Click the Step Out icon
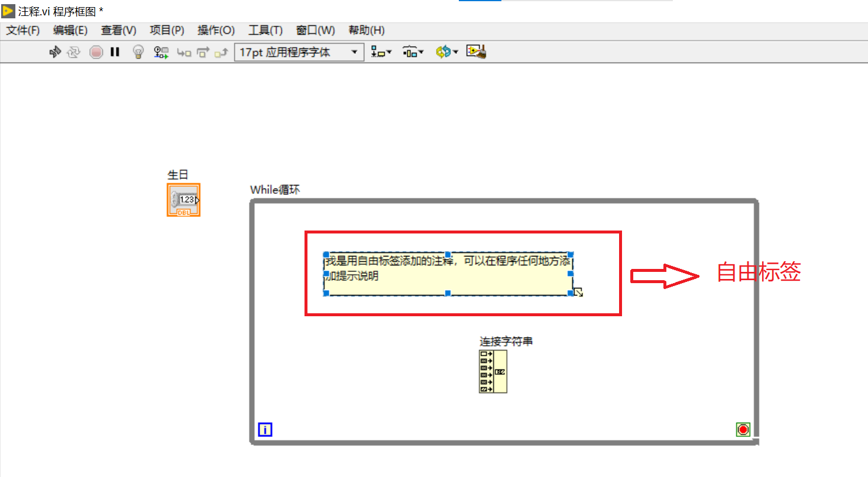Viewport: 868px width, 477px height. click(221, 53)
